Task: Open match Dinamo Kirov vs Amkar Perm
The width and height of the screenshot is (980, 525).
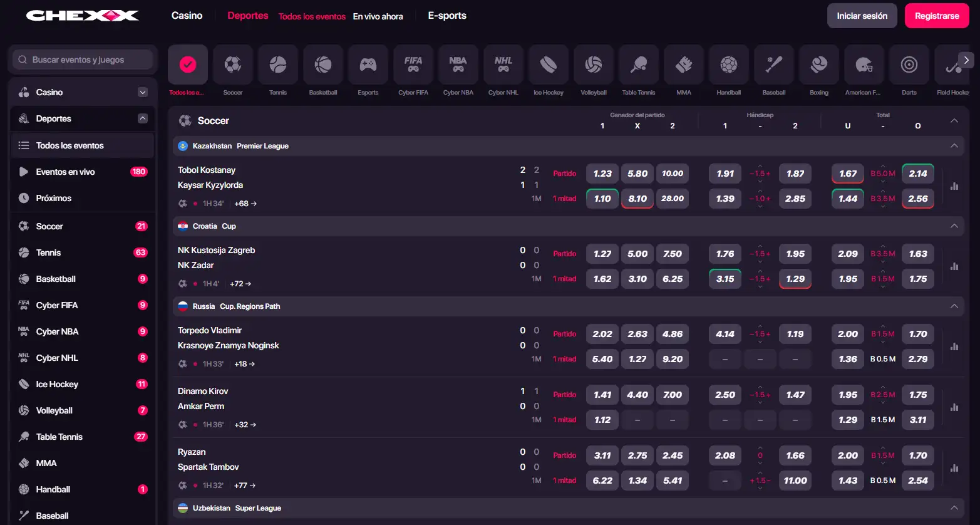Action: click(x=202, y=398)
